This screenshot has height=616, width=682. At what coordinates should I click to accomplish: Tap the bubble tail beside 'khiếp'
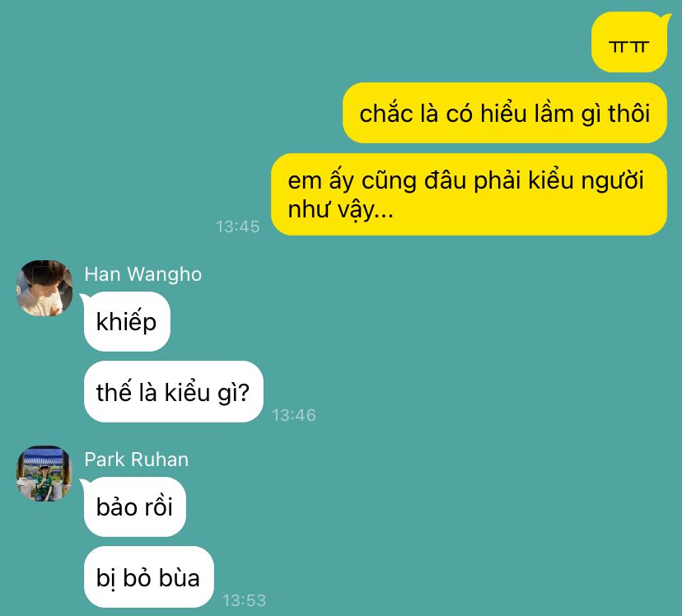tap(84, 298)
